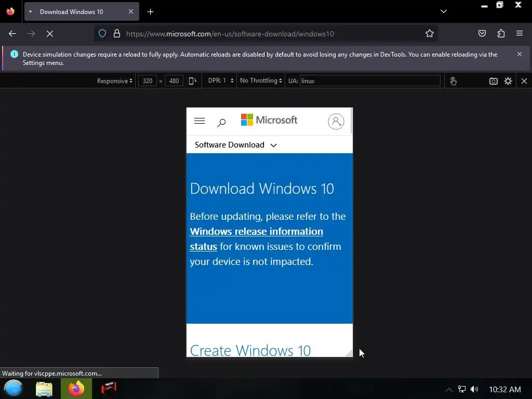Viewport: 532px width, 399px height.
Task: Rotate the viewport orientation
Action: pyautogui.click(x=193, y=81)
